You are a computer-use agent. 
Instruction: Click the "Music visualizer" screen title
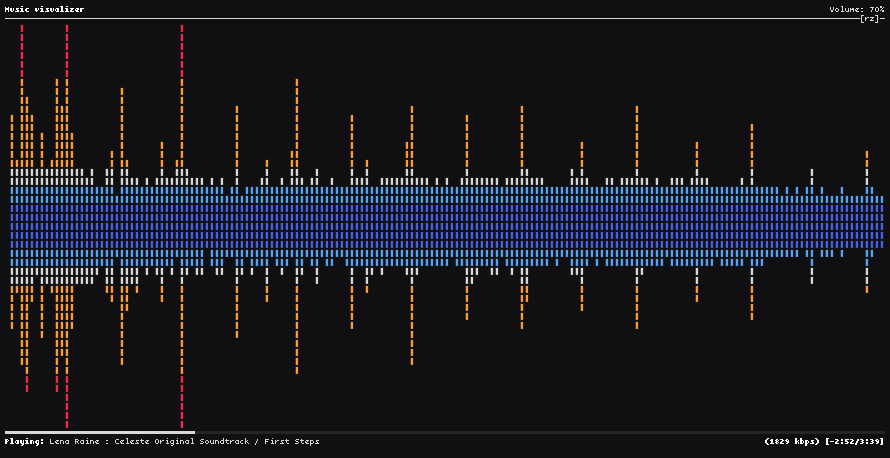point(44,10)
